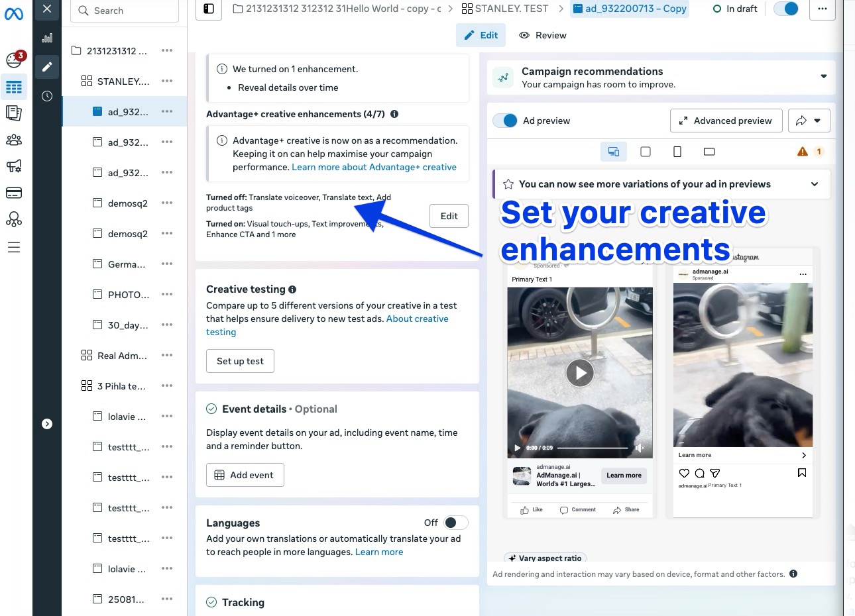This screenshot has height=616, width=855.
Task: Open the Meta logo in the sidebar
Action: click(14, 14)
